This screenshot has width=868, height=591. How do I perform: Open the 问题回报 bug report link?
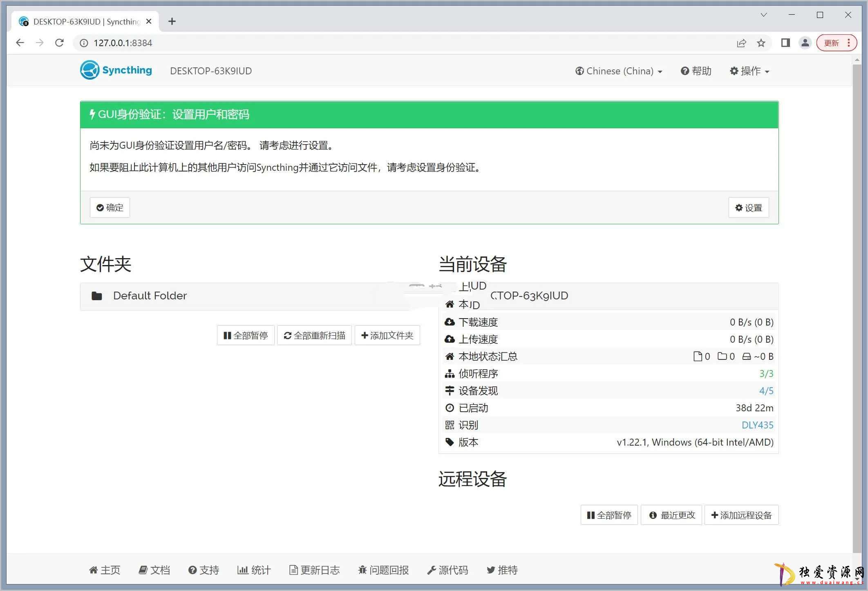(383, 570)
